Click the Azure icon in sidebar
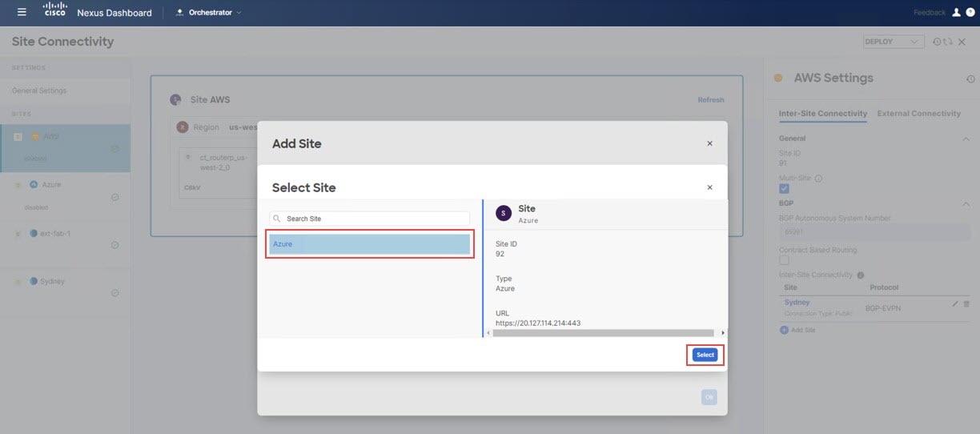Viewport: 980px width, 434px height. (x=34, y=185)
